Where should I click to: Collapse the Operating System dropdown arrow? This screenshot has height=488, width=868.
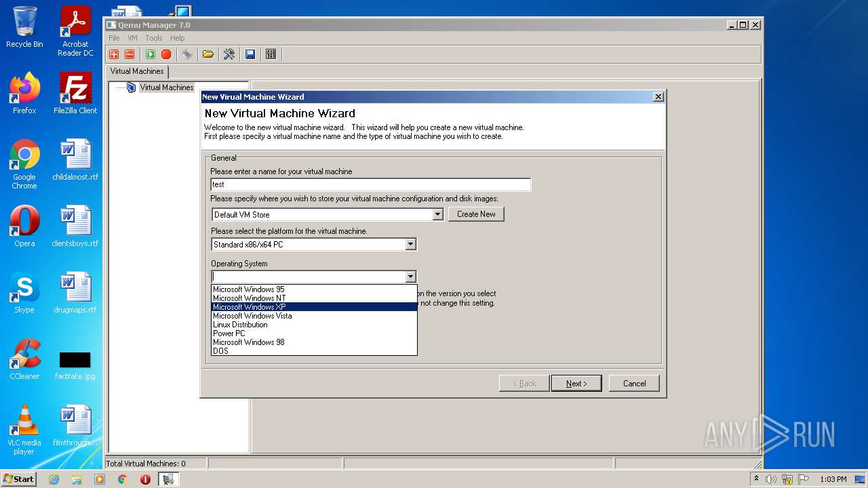click(x=410, y=277)
